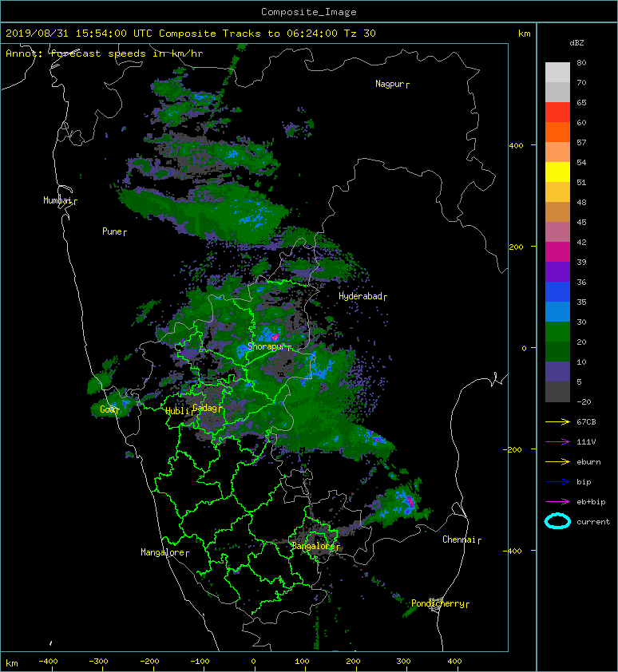Select the Pondicherry city label
618x672 pixels.
[438, 603]
